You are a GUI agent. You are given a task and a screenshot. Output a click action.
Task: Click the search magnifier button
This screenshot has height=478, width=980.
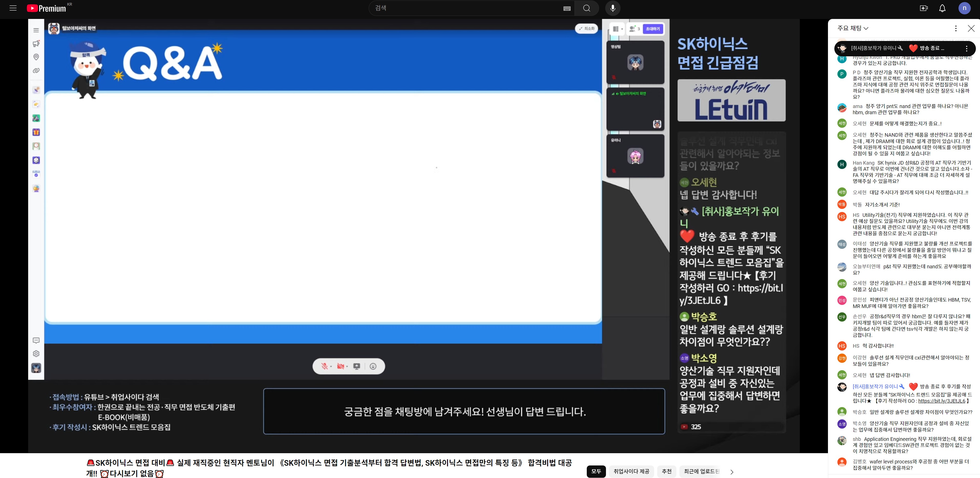point(586,8)
